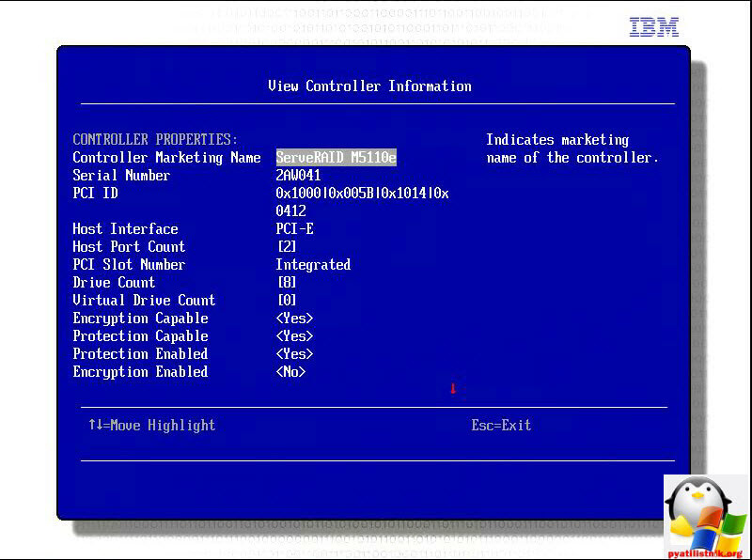Click the Move Highlight key hint
This screenshot has width=752, height=560.
(152, 426)
